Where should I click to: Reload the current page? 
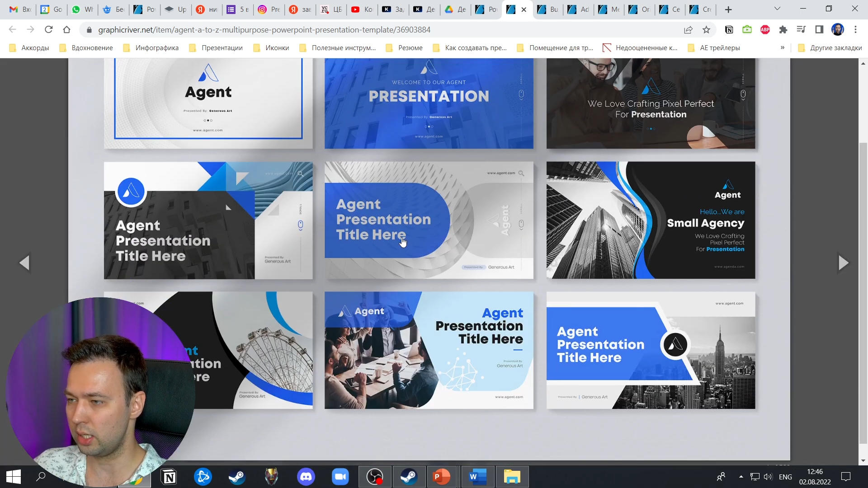click(48, 30)
